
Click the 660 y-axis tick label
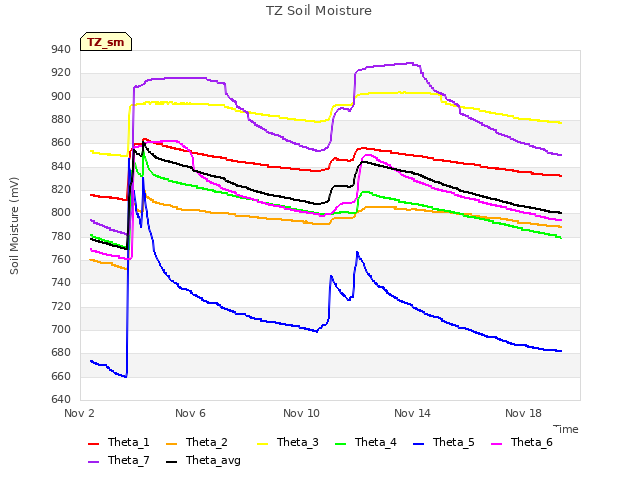pos(61,376)
